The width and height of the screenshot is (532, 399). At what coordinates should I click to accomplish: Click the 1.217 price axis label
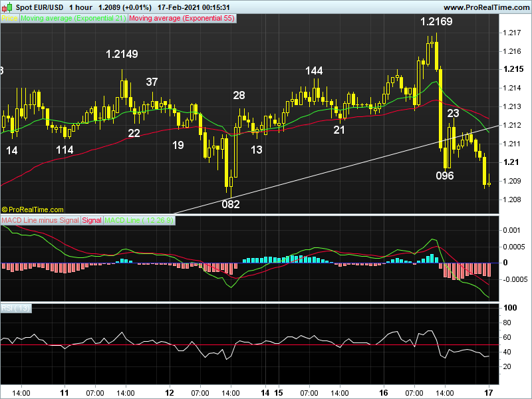coord(511,33)
